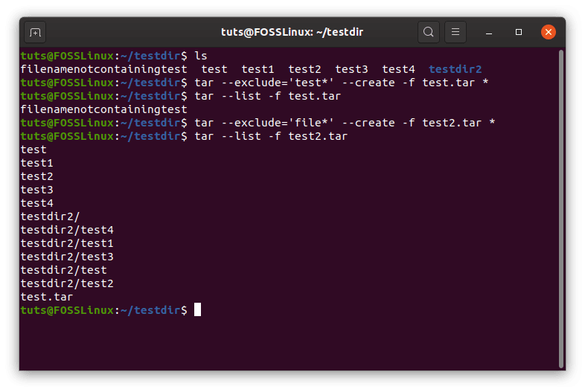Click test3 in the ls output row
This screenshot has height=392, width=585.
coord(351,69)
